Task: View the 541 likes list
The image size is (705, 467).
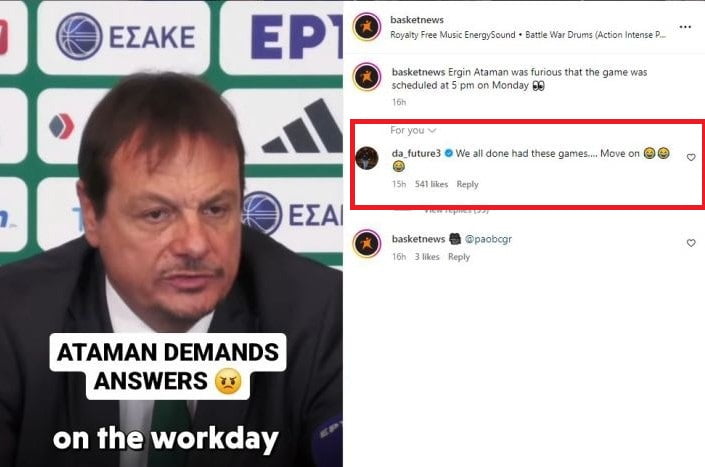Action: pyautogui.click(x=431, y=184)
